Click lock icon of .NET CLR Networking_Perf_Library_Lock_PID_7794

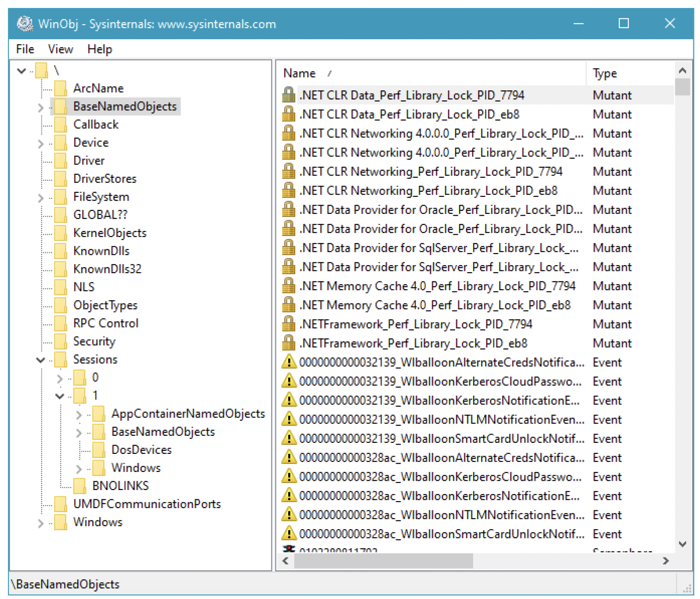(289, 171)
